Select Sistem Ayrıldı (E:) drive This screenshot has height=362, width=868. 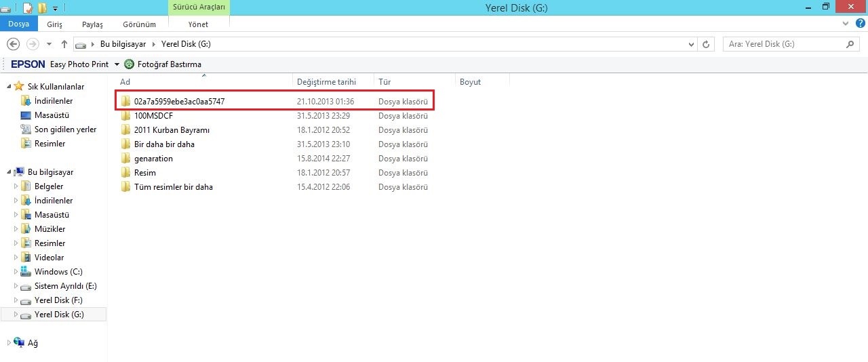(x=65, y=286)
